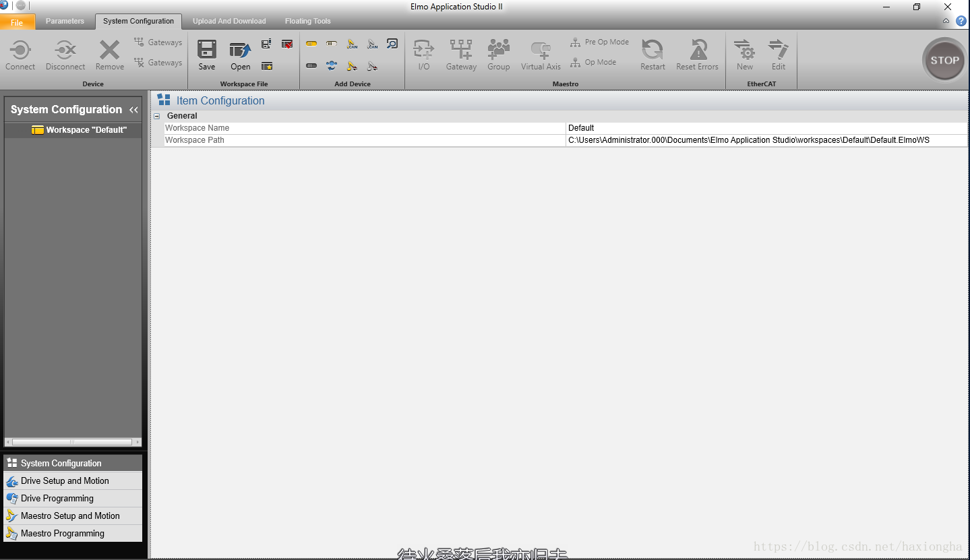
Task: Click the blue refresh network icon
Action: pyautogui.click(x=332, y=65)
